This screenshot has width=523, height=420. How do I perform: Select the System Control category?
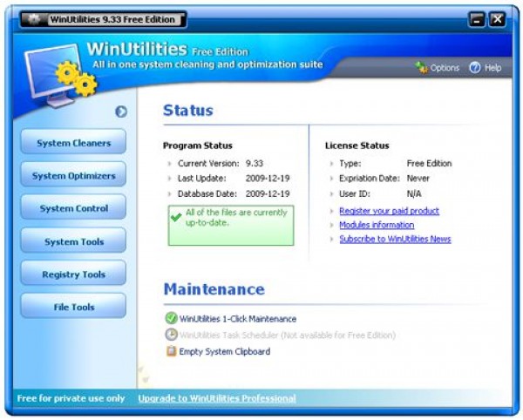[x=73, y=208]
